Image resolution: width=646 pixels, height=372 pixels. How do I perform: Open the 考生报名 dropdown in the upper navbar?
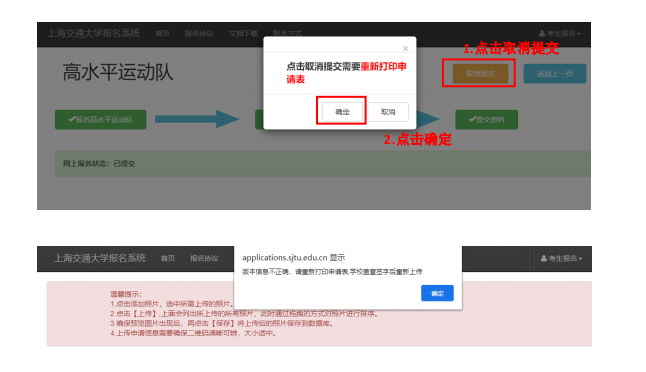tap(560, 33)
